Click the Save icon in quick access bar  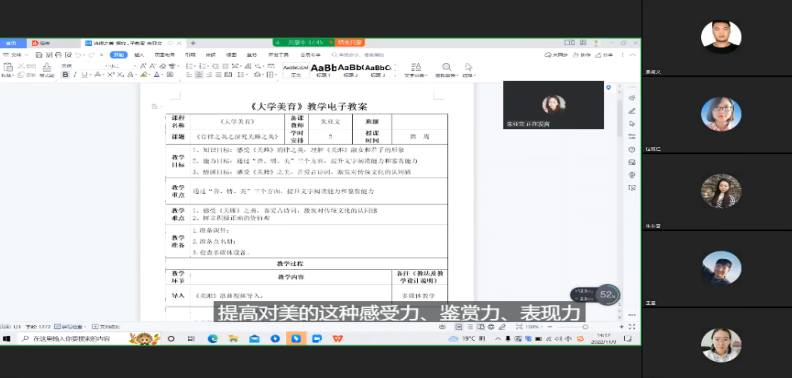click(39, 55)
